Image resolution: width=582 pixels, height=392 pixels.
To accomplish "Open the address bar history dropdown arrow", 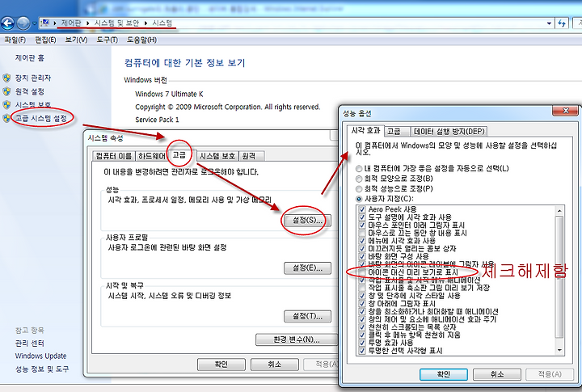I will click(x=549, y=23).
